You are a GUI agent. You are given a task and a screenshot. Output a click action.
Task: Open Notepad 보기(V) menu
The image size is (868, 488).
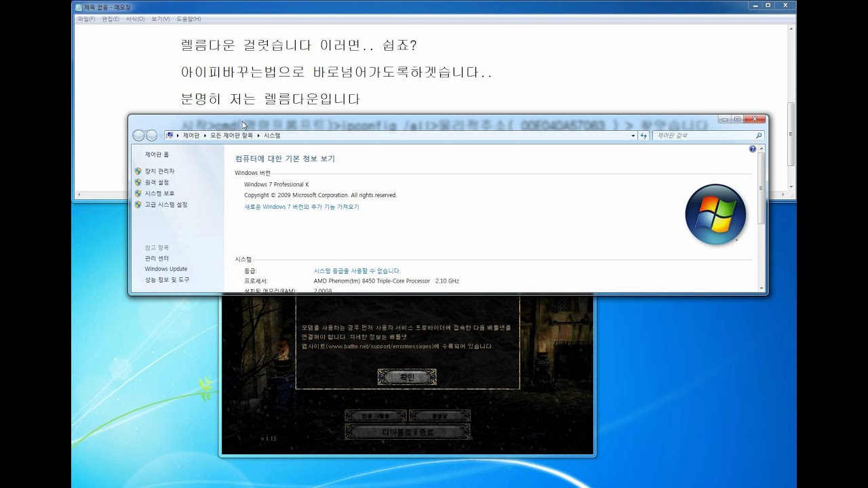(x=161, y=19)
